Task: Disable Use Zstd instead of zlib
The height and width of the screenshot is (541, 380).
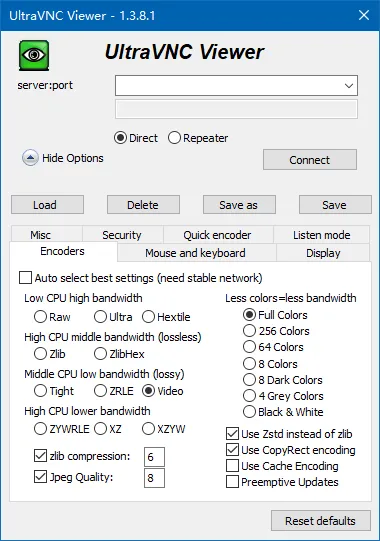Action: coord(232,434)
